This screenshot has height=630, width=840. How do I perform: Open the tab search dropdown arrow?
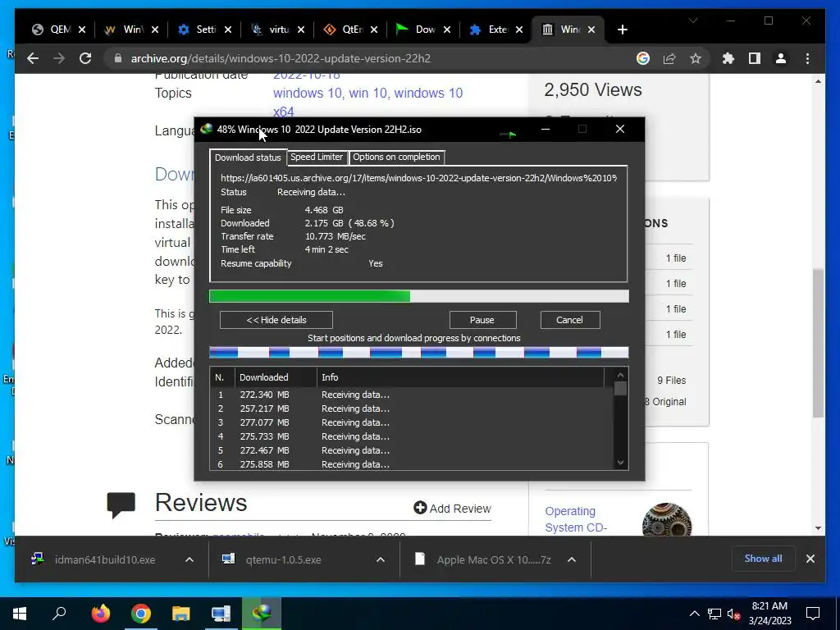(693, 21)
